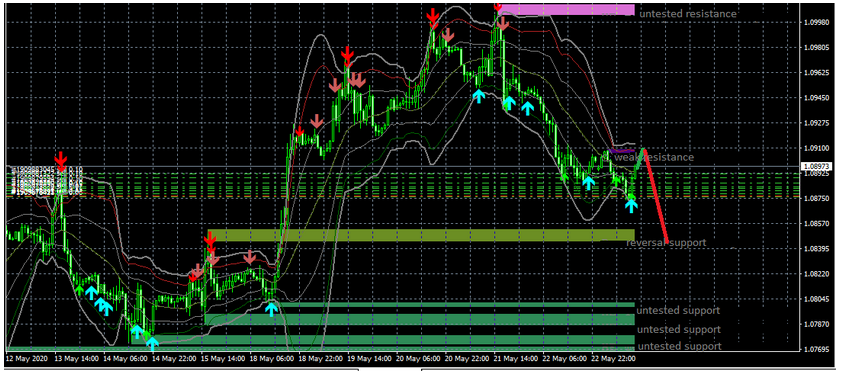Click the red downward forecast trend line
The height and width of the screenshot is (374, 843).
click(655, 196)
